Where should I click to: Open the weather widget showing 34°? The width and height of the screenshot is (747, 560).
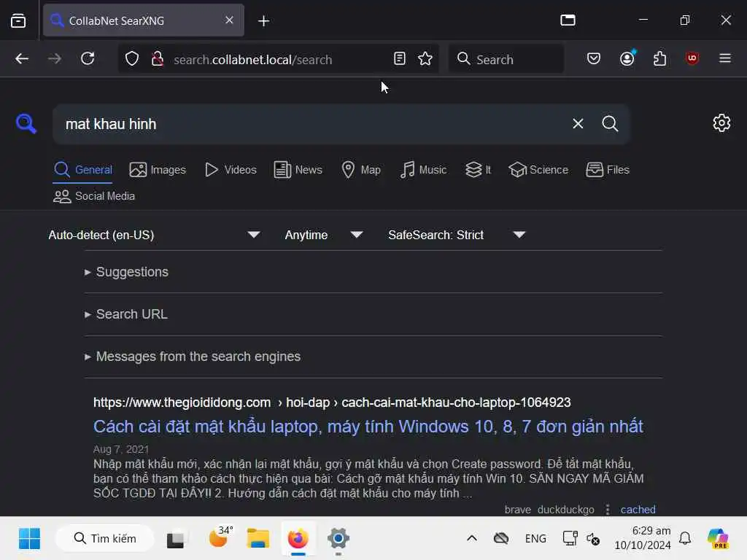pyautogui.click(x=220, y=537)
